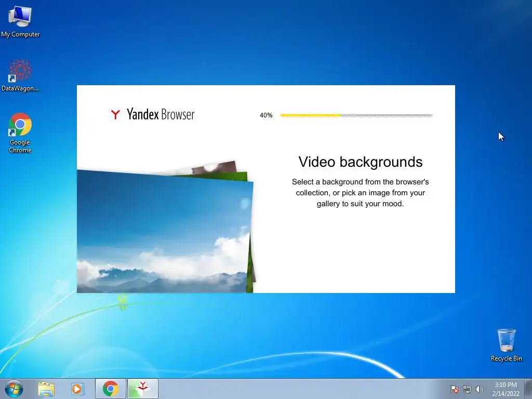The height and width of the screenshot is (399, 532).
Task: Click the yellow installation progress bar
Action: [356, 115]
